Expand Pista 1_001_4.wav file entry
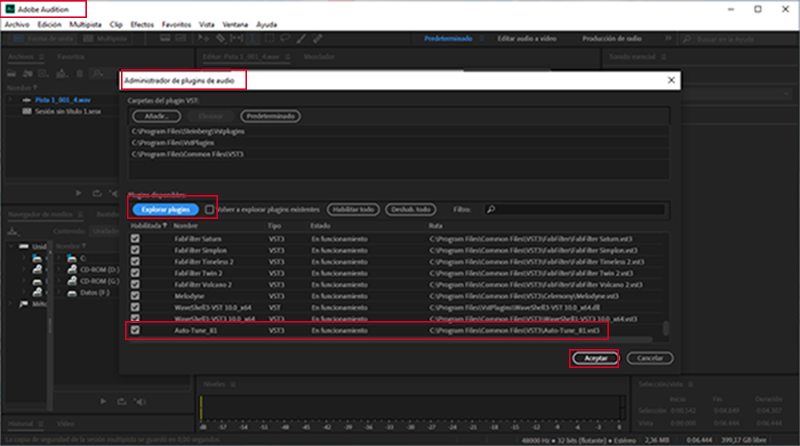800x446 pixels. click(10, 100)
